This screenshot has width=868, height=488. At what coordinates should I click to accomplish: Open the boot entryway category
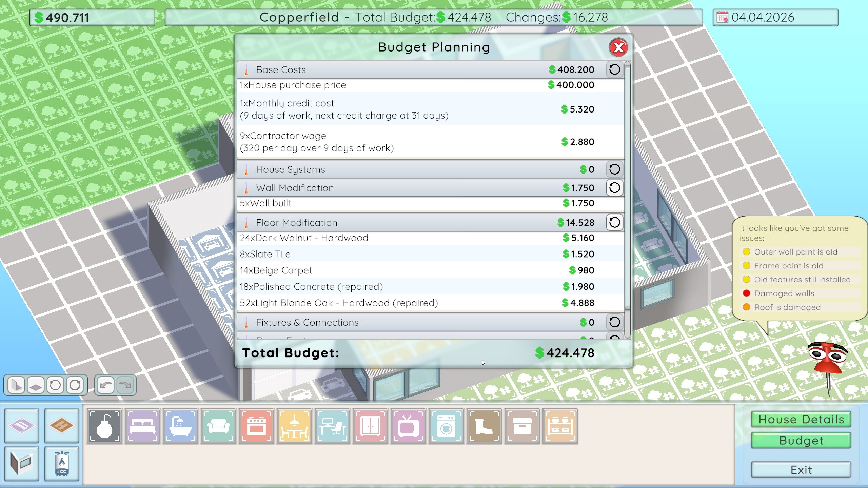[484, 426]
